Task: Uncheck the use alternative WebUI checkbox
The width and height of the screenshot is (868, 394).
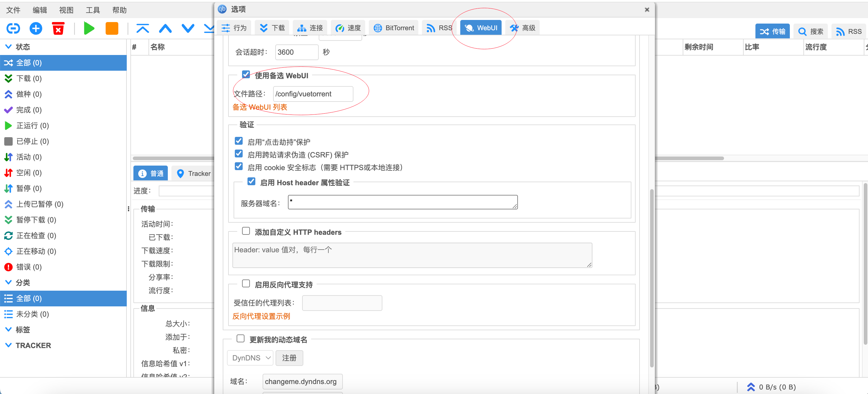Action: [246, 75]
